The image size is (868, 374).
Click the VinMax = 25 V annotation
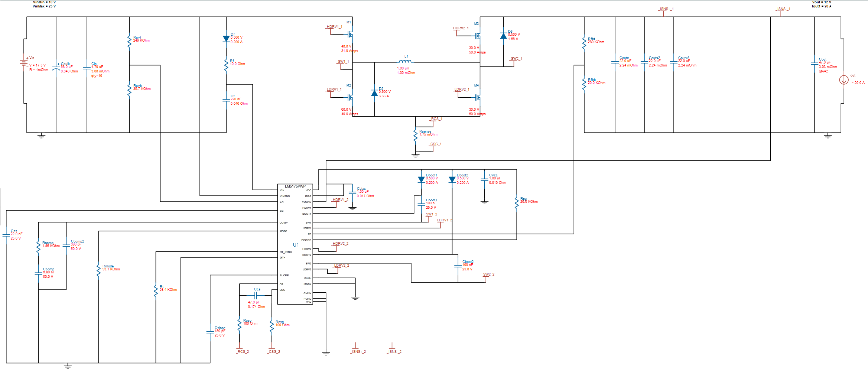click(45, 6)
